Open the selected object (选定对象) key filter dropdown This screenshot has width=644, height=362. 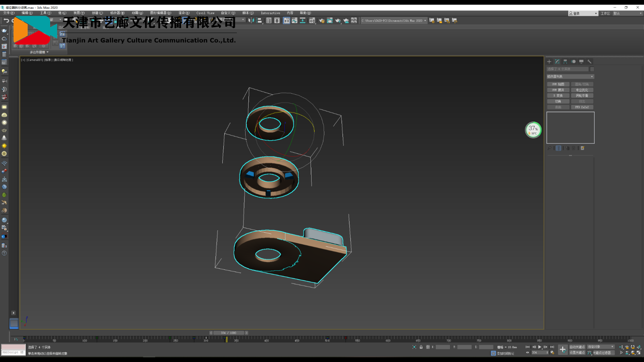pos(601,347)
